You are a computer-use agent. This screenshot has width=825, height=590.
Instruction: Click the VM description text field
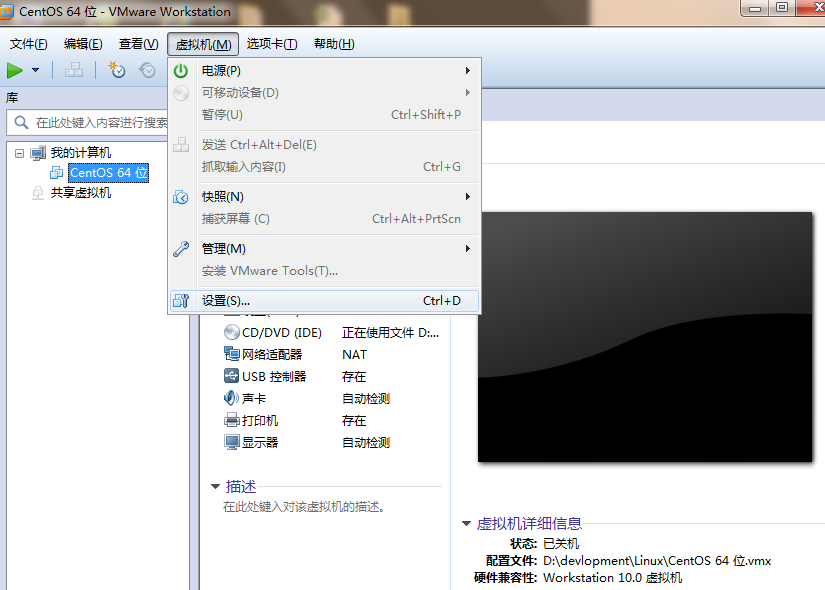click(304, 507)
